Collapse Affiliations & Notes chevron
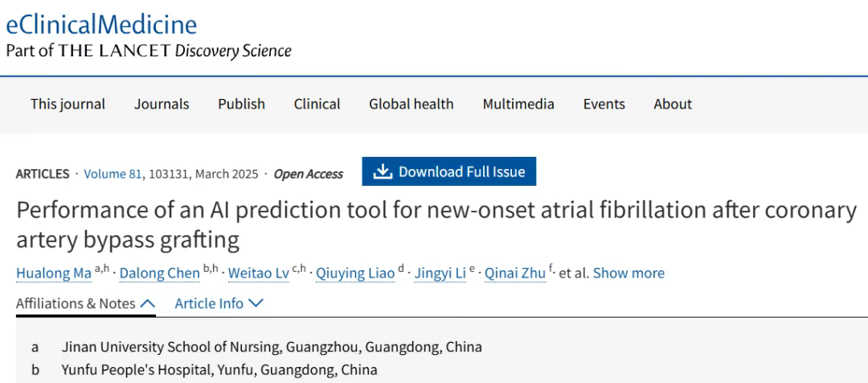 pos(148,303)
